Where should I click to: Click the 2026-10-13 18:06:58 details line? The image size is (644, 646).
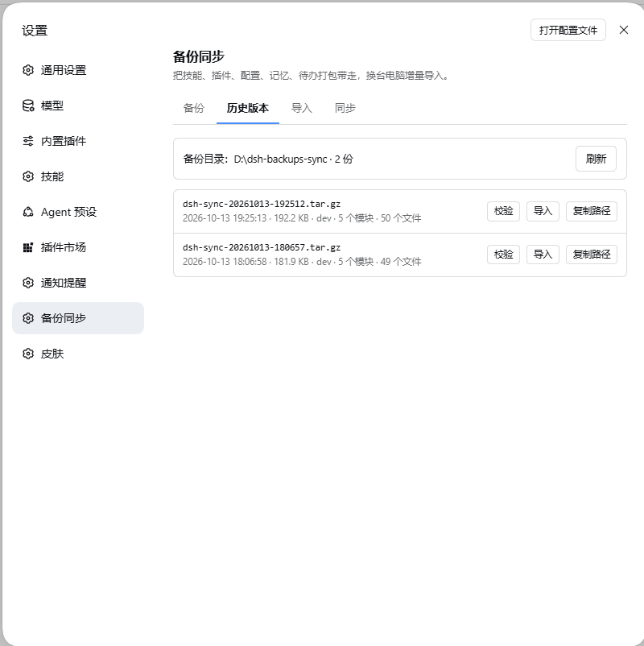(x=302, y=262)
